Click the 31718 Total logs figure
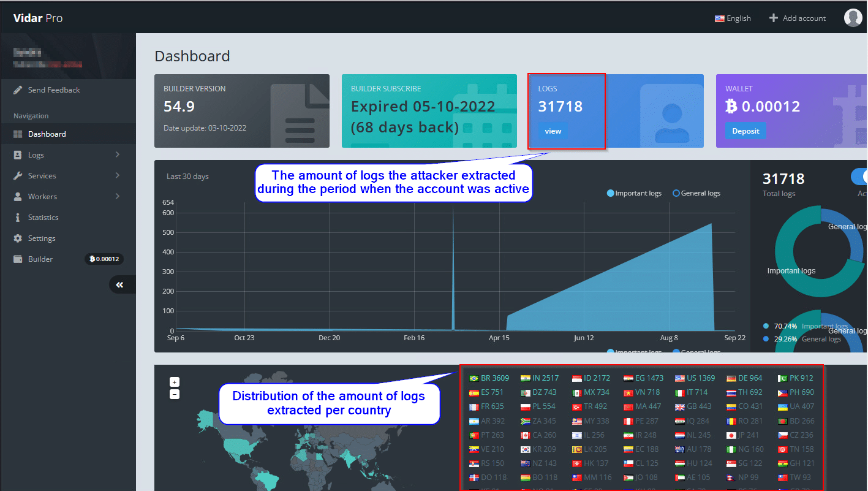This screenshot has width=868, height=491. (783, 179)
